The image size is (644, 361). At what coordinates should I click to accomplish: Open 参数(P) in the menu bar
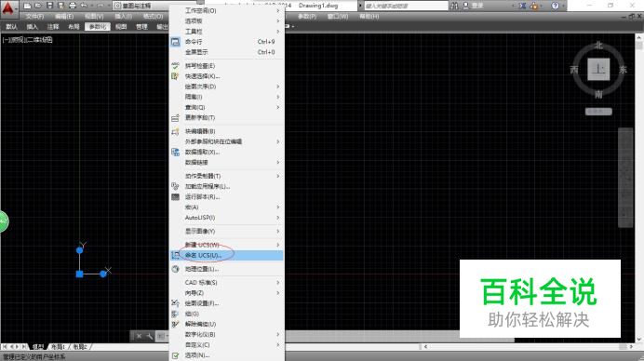tap(307, 17)
